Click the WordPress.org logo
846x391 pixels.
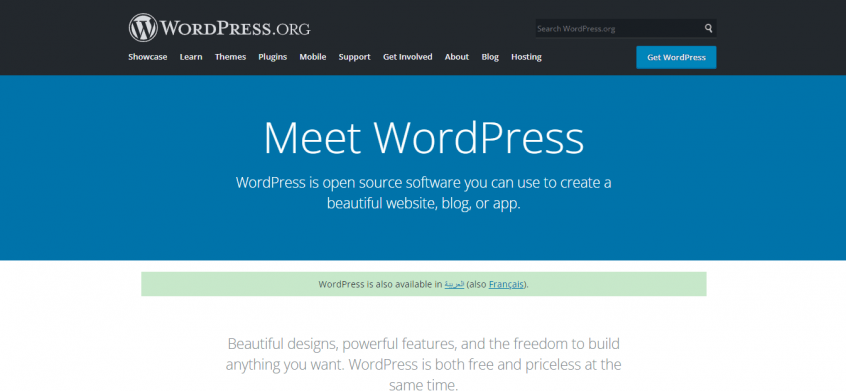(x=220, y=28)
